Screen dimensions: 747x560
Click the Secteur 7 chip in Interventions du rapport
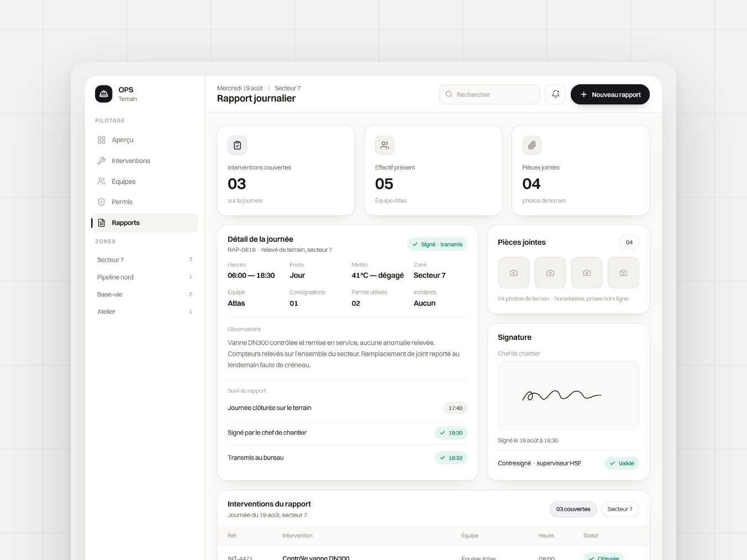(x=620, y=509)
